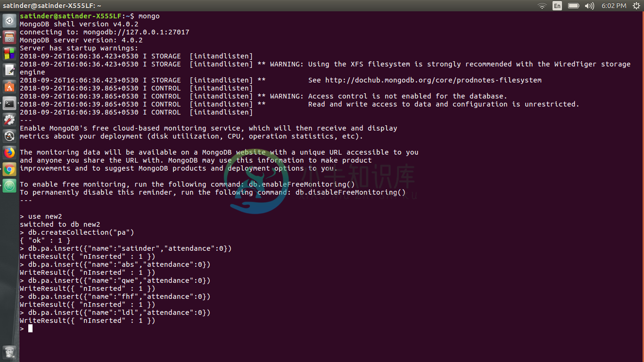Viewport: 644px width, 362px height.
Task: Click insert line with name "fhf"
Action: click(x=115, y=296)
